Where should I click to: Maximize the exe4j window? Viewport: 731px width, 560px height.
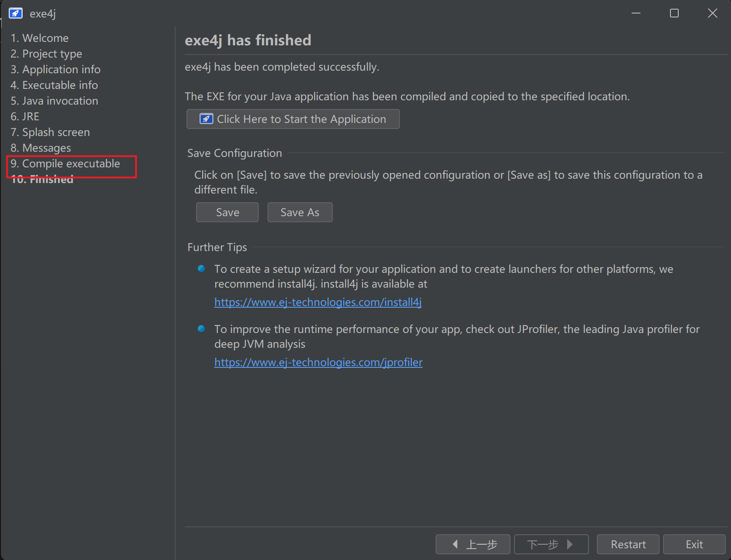(674, 14)
